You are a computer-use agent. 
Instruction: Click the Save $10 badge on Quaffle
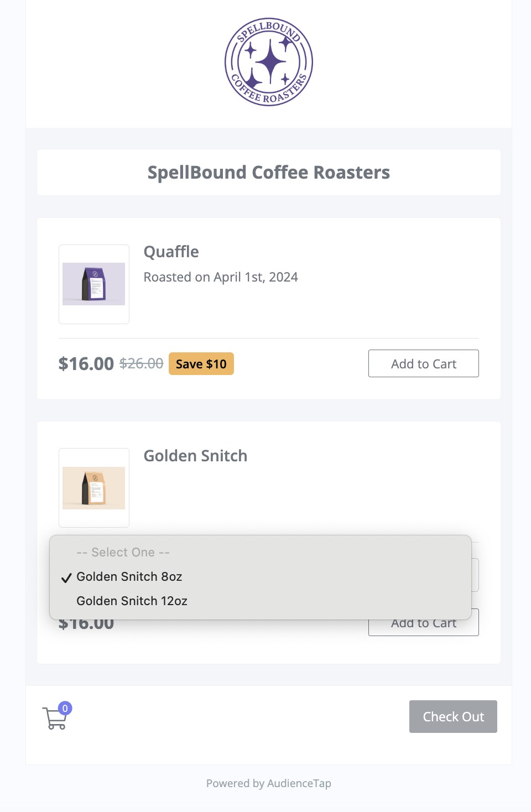point(201,363)
